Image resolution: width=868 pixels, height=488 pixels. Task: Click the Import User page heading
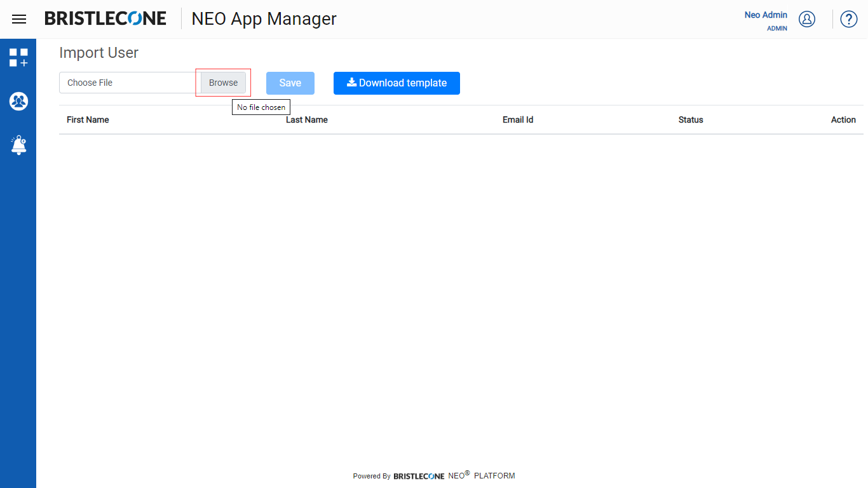[98, 53]
